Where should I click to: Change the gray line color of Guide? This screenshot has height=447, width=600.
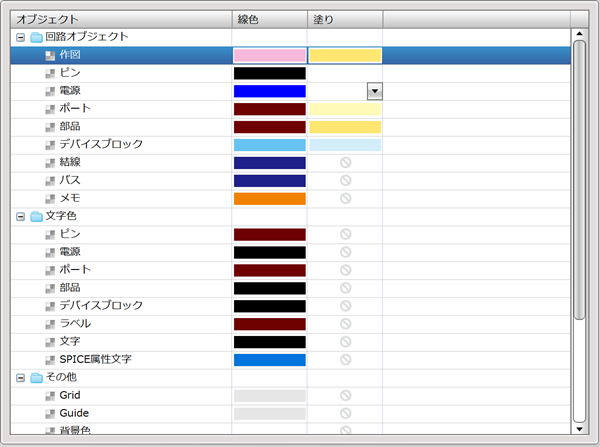270,414
